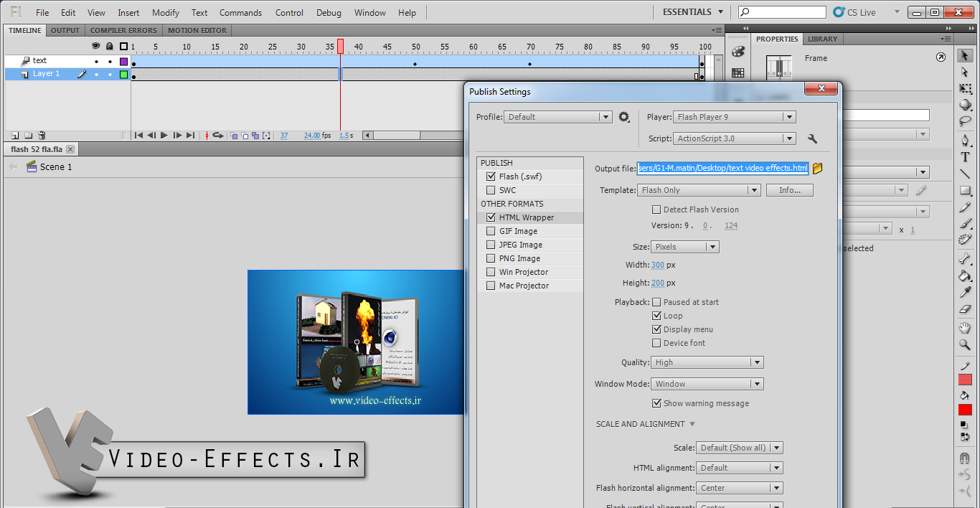
Task: Select the Brush tool
Action: (x=965, y=224)
